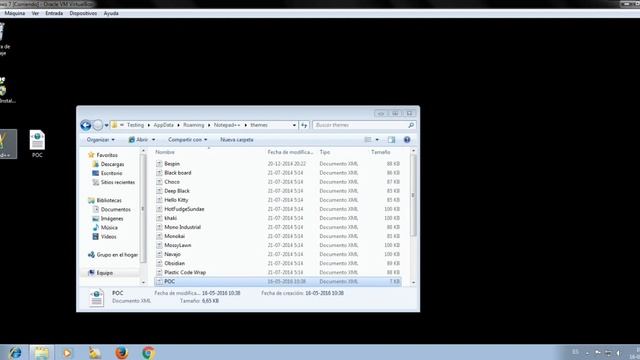Open Windows Media Player from taskbar
The image size is (640, 360).
tap(67, 353)
